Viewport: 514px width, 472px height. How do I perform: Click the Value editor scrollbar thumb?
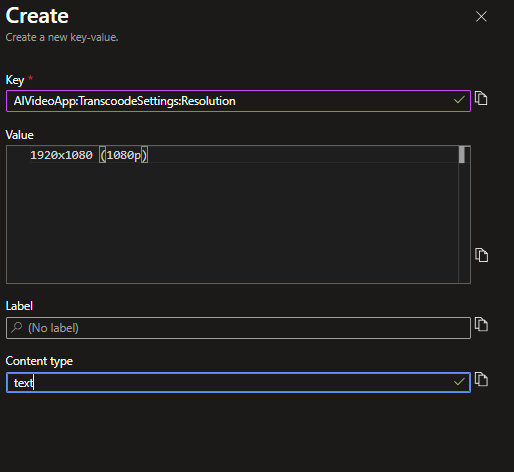click(x=462, y=155)
